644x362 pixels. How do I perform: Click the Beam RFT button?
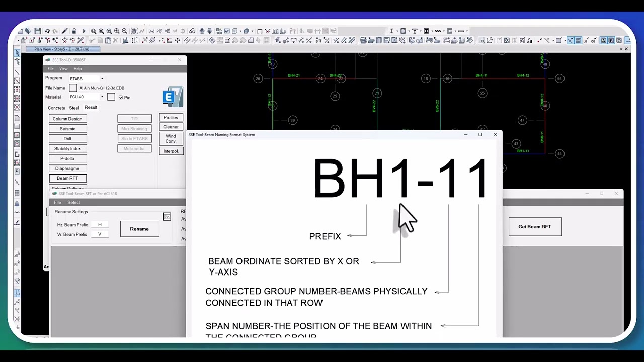click(x=67, y=178)
